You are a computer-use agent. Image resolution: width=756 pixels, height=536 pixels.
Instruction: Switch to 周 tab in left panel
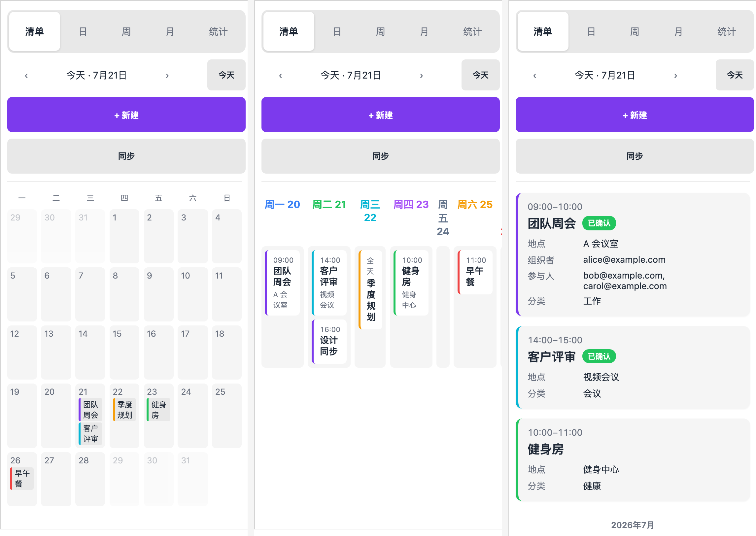pos(126,32)
